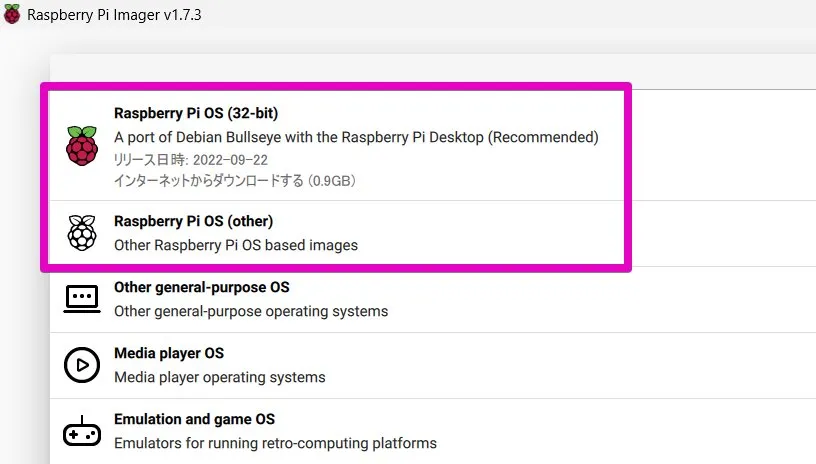Click the red raspberry icon for Raspberry Pi OS (32-bit)
The image size is (816, 464).
click(82, 146)
